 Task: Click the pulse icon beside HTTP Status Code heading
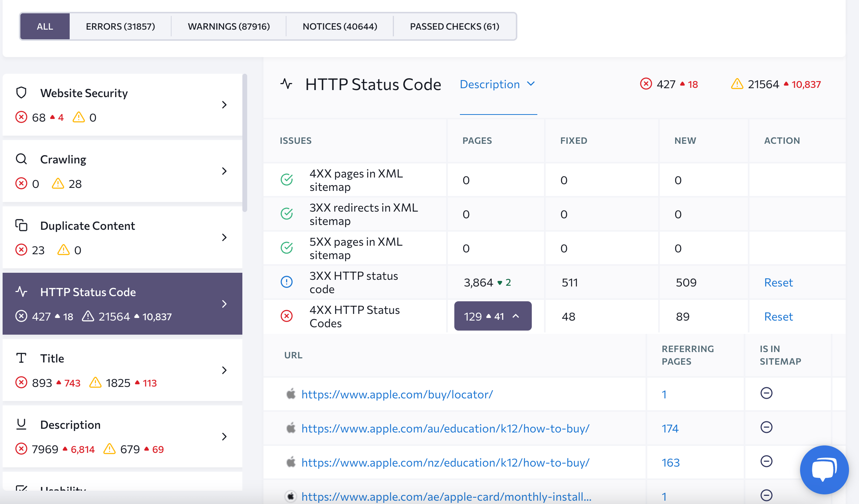[286, 84]
